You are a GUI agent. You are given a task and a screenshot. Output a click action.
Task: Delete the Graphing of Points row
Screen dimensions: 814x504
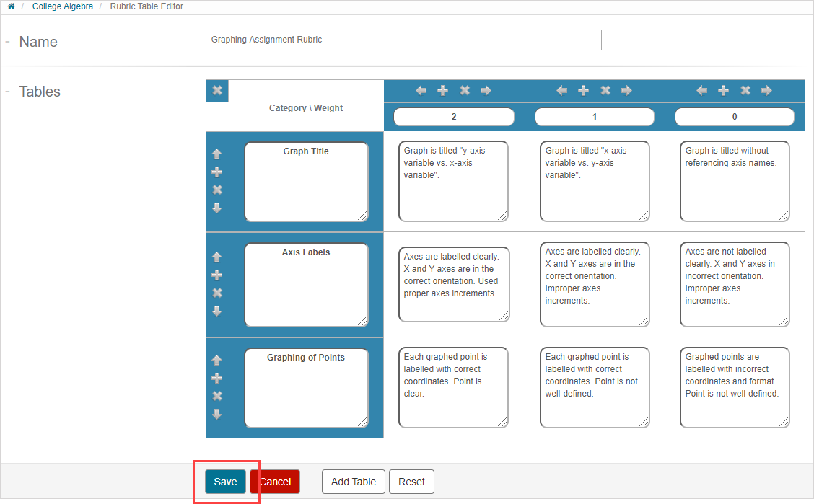pos(216,396)
